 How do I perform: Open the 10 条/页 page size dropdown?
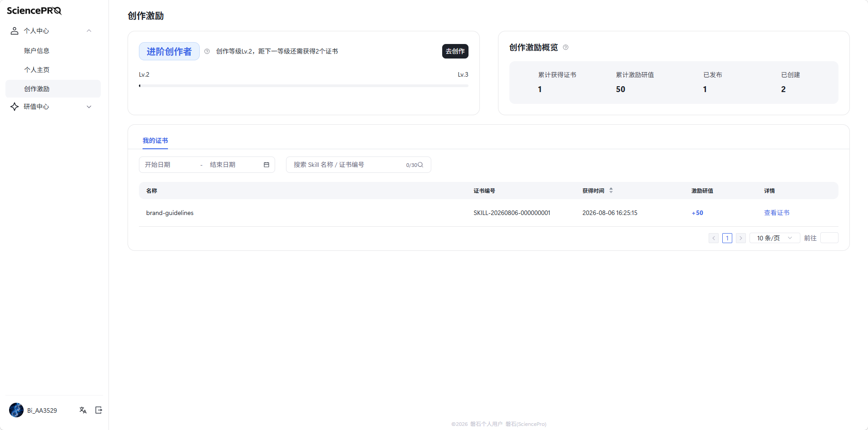pos(775,238)
